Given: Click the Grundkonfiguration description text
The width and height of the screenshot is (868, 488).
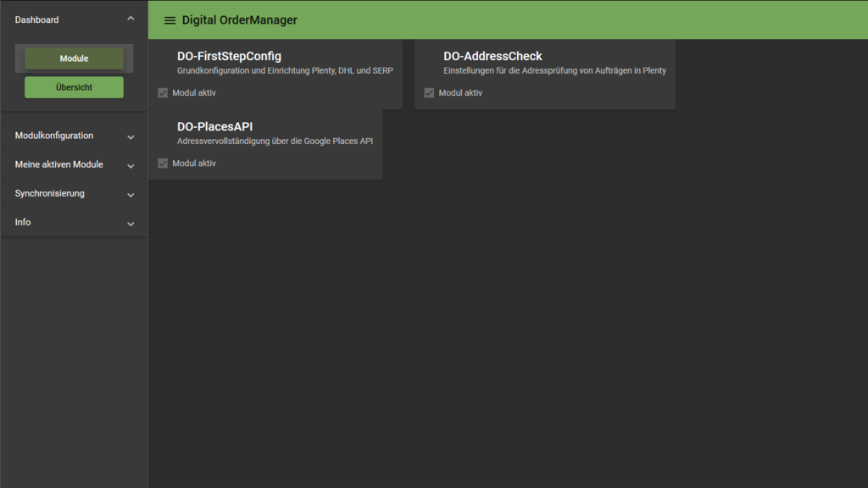Looking at the screenshot, I should point(285,71).
